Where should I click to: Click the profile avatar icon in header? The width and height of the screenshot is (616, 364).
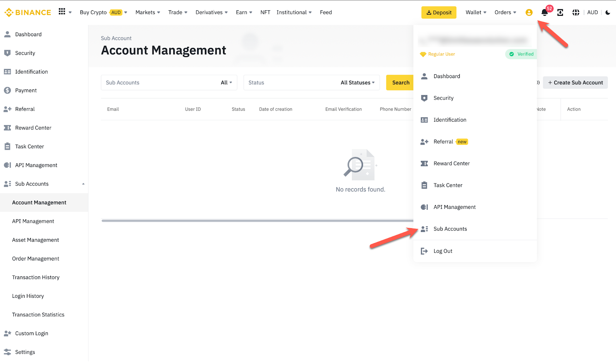click(x=529, y=12)
